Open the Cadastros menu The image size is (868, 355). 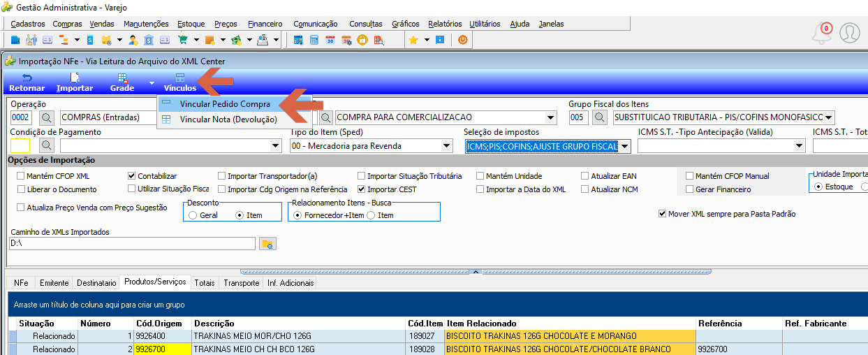(28, 24)
